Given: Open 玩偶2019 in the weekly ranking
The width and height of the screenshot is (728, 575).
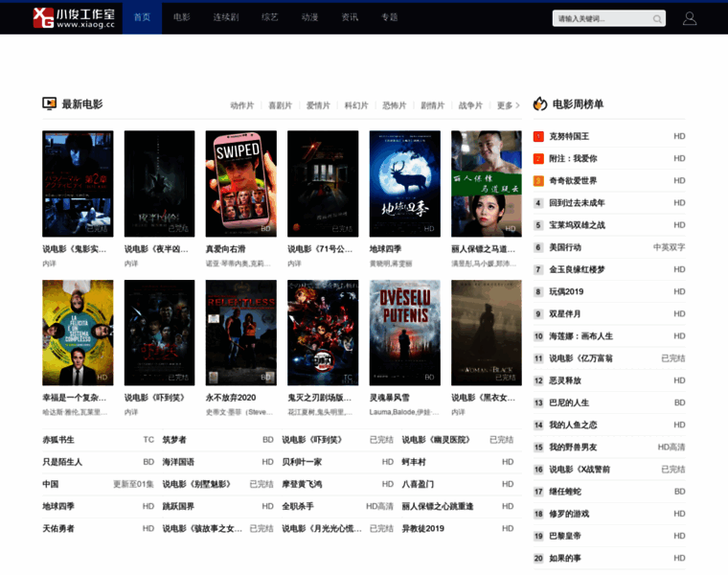Looking at the screenshot, I should [566, 291].
